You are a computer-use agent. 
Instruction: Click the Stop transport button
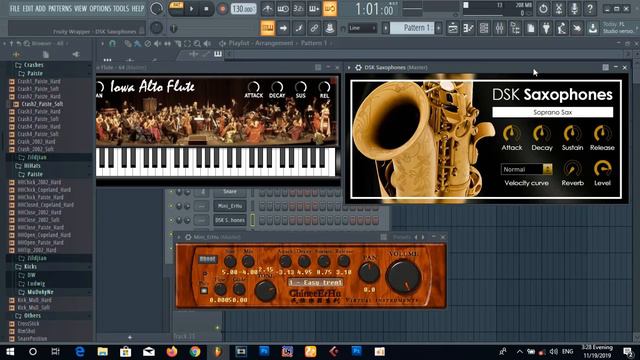206,9
